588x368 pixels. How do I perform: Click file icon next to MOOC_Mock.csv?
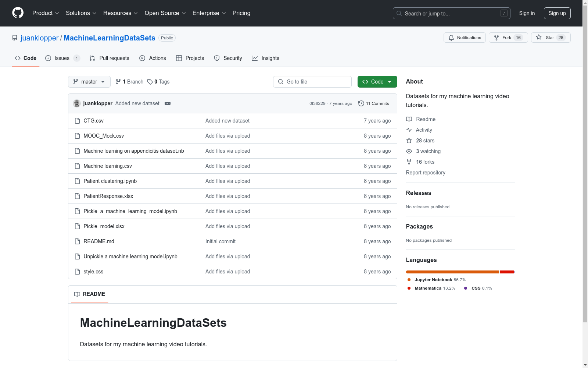[77, 136]
